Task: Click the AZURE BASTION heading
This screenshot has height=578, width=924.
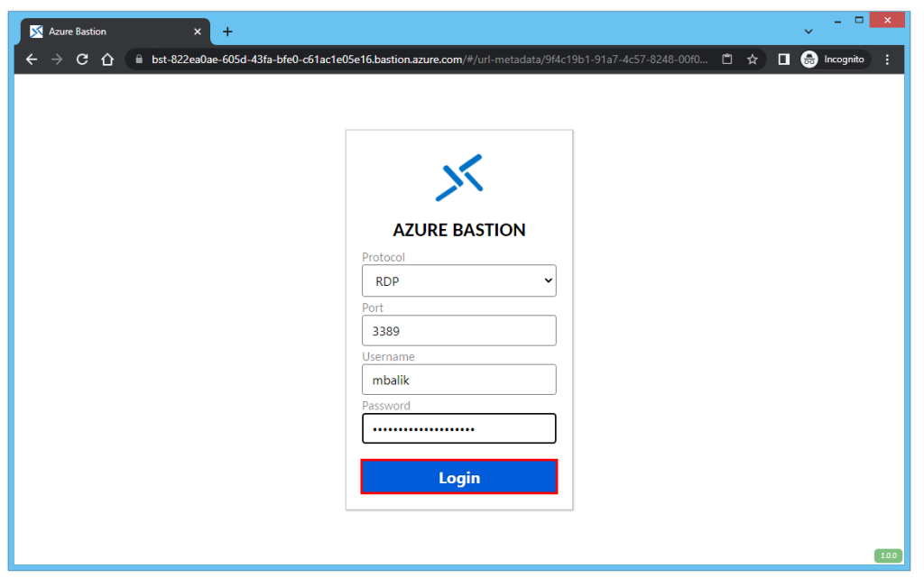Action: click(459, 230)
